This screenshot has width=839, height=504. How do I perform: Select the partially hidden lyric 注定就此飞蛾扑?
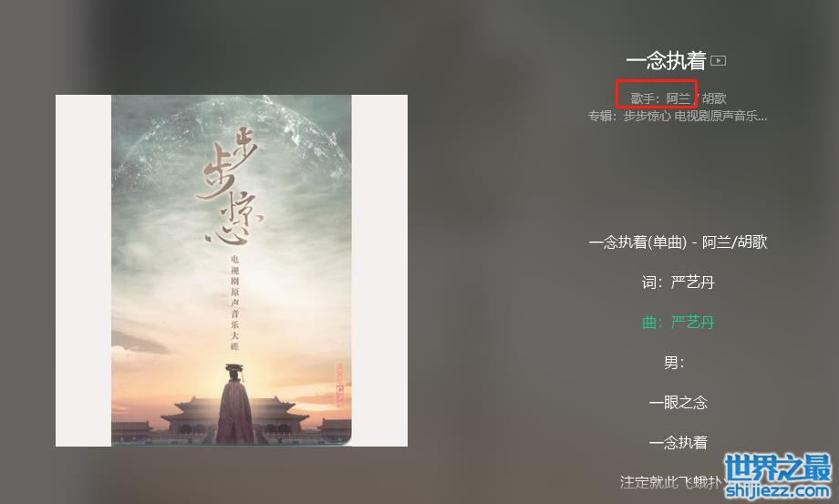(672, 482)
